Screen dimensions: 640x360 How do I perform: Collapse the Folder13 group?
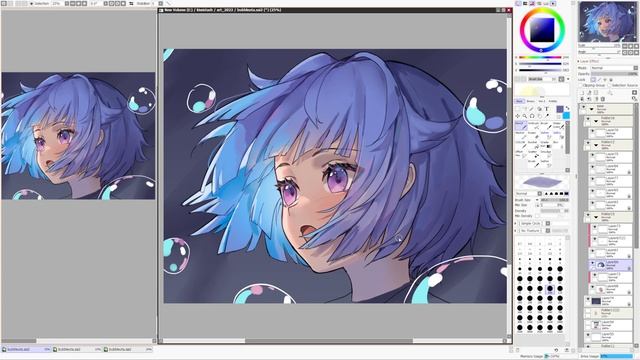(x=596, y=216)
